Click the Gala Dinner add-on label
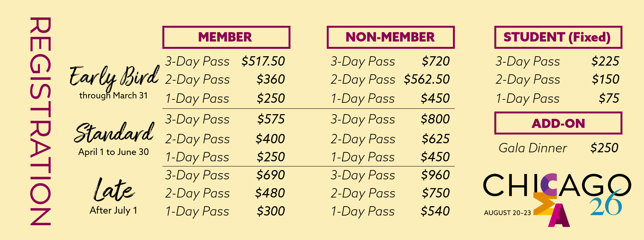This screenshot has height=240, width=644. point(533,148)
